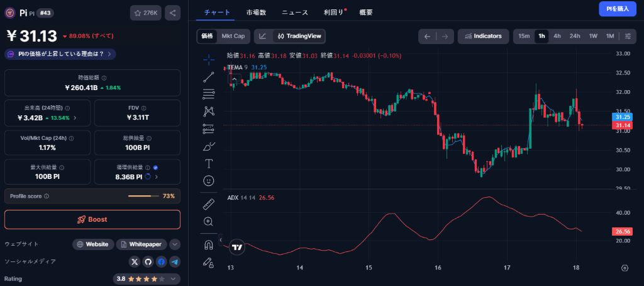Open the GitHub social link

[148, 261]
